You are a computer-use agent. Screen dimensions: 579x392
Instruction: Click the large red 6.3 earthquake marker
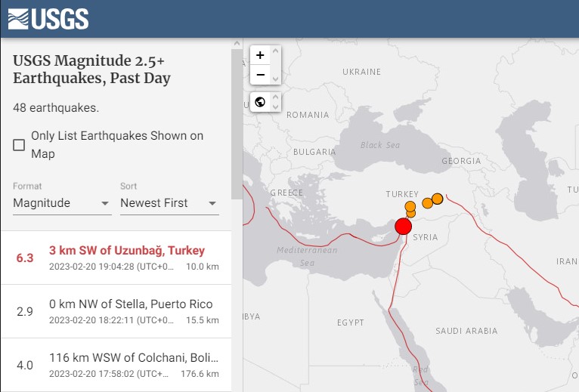click(x=403, y=227)
